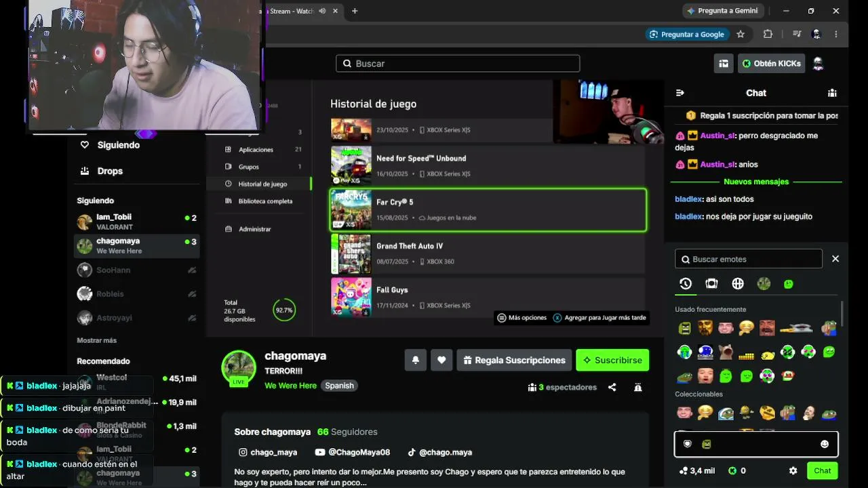Click the Pregunta a Gemini button
This screenshot has width=868, height=488.
[722, 11]
